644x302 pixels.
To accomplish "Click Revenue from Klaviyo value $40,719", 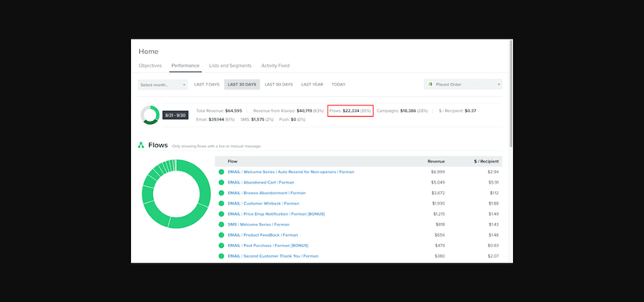I will [x=304, y=111].
